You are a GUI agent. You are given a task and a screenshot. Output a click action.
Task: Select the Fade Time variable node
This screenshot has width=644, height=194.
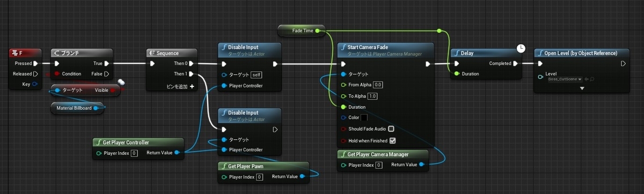[302, 31]
